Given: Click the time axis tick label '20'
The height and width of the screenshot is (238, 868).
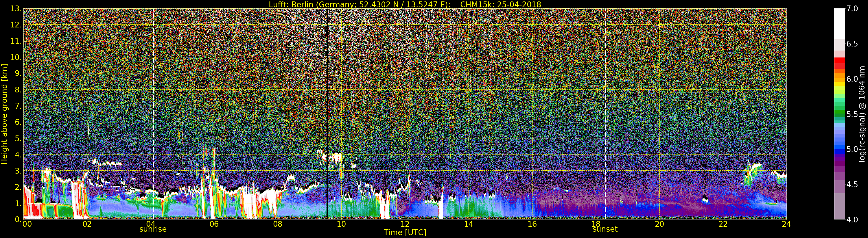Looking at the screenshot, I should tap(659, 224).
